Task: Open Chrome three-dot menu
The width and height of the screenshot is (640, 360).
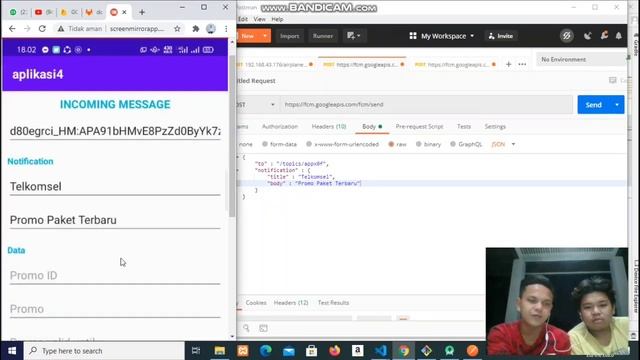Action: coord(226,29)
